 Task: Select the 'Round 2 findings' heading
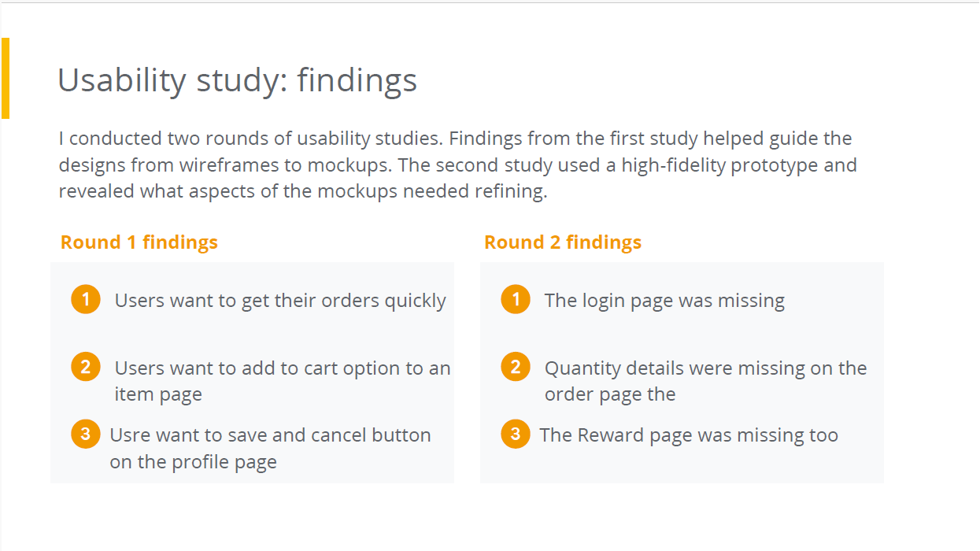(563, 242)
